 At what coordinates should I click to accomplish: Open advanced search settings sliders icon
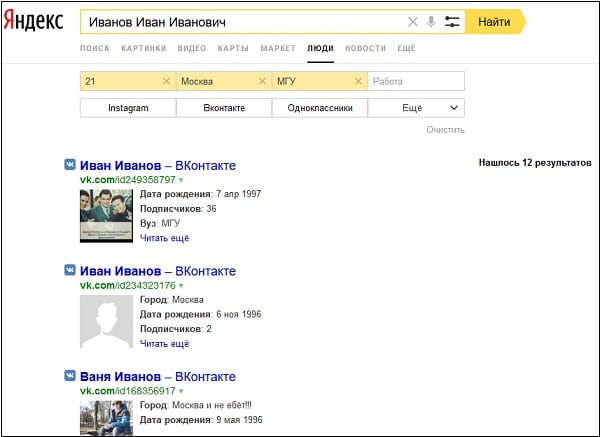pyautogui.click(x=452, y=22)
